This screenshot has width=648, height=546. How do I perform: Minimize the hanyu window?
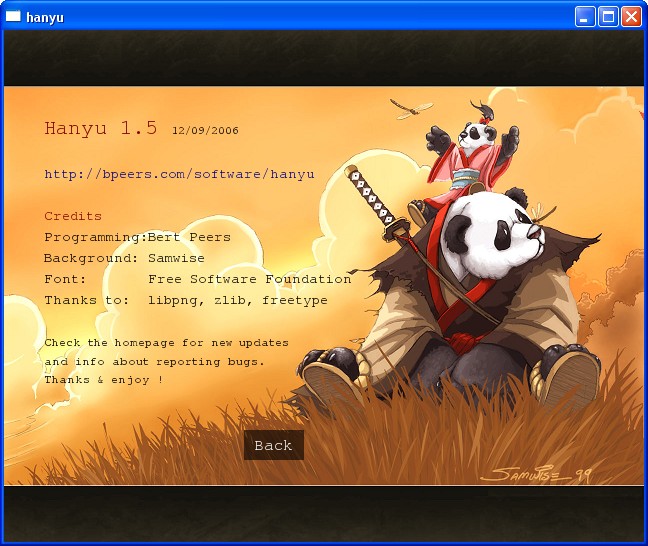point(585,17)
